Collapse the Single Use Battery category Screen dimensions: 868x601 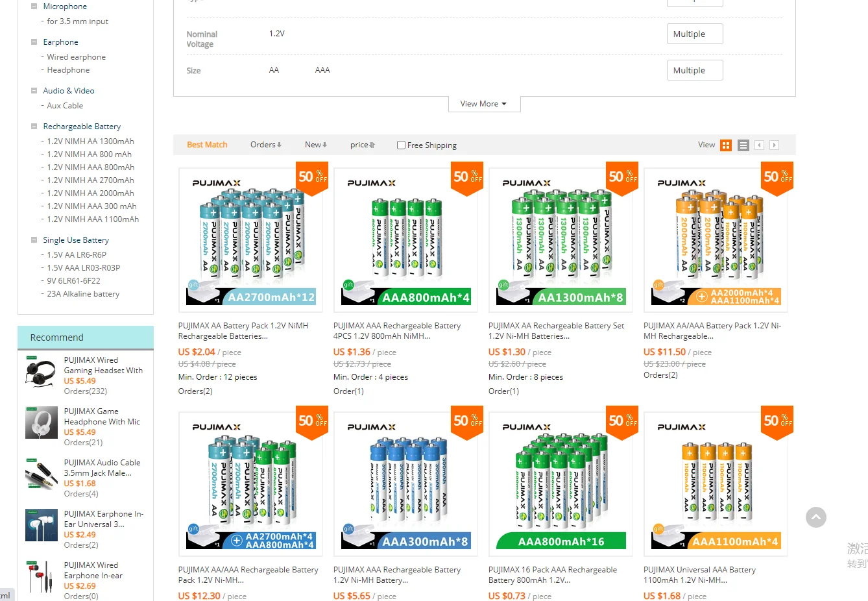(34, 240)
